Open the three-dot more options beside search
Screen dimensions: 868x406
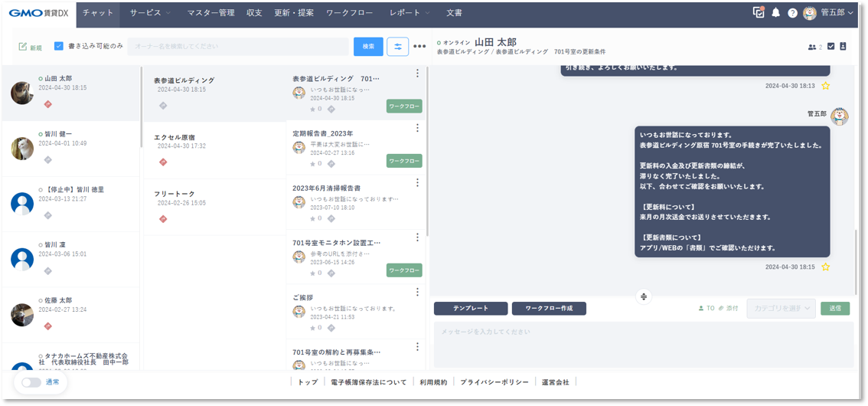point(419,47)
